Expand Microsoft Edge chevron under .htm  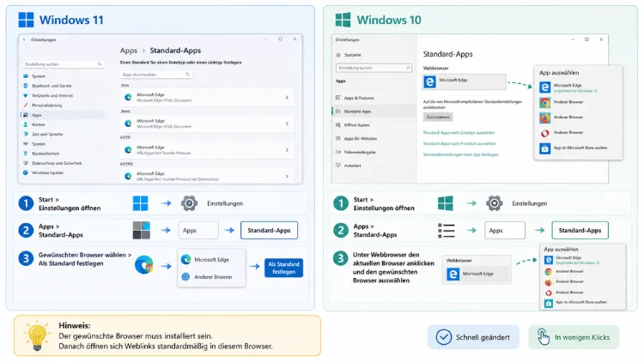click(x=287, y=97)
